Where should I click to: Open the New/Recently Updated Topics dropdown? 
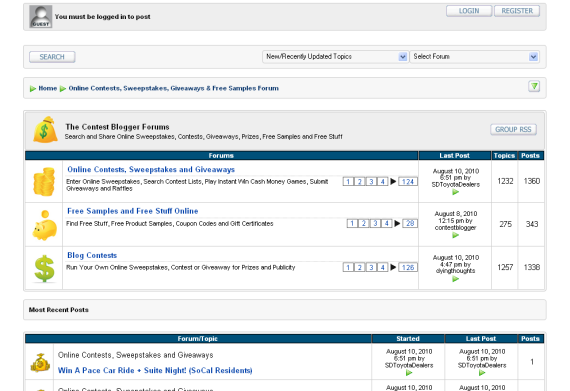[x=335, y=57]
